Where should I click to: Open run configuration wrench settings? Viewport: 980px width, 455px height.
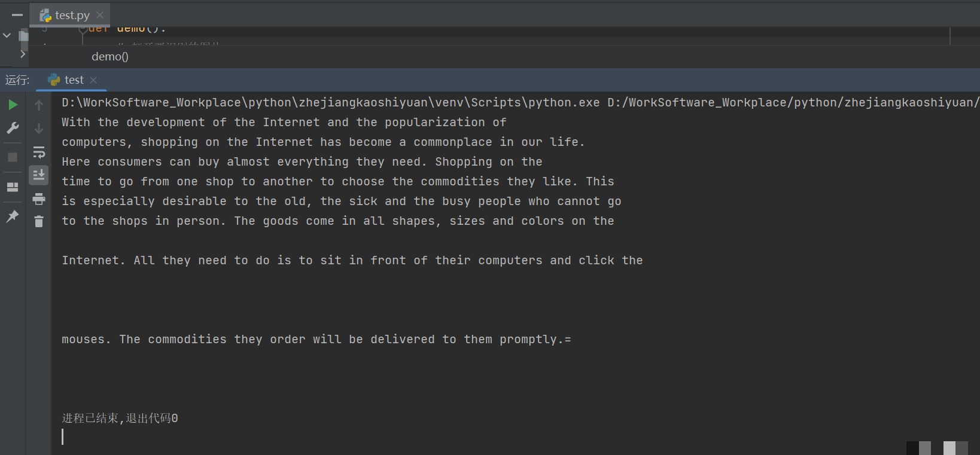pyautogui.click(x=13, y=128)
